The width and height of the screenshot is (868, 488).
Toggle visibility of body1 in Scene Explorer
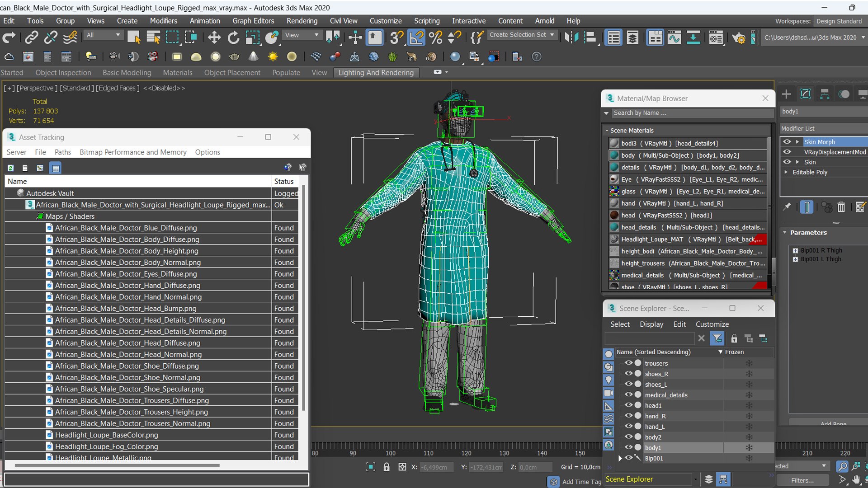(628, 448)
